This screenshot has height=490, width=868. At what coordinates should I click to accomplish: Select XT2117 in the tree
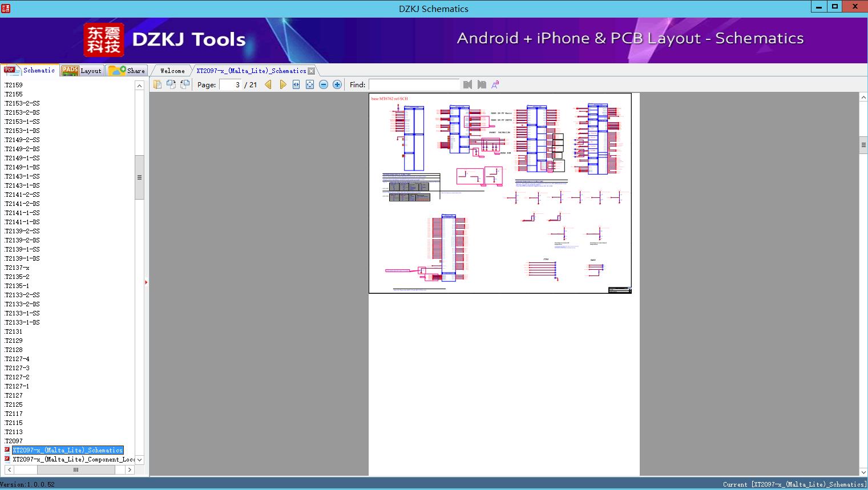tap(14, 414)
